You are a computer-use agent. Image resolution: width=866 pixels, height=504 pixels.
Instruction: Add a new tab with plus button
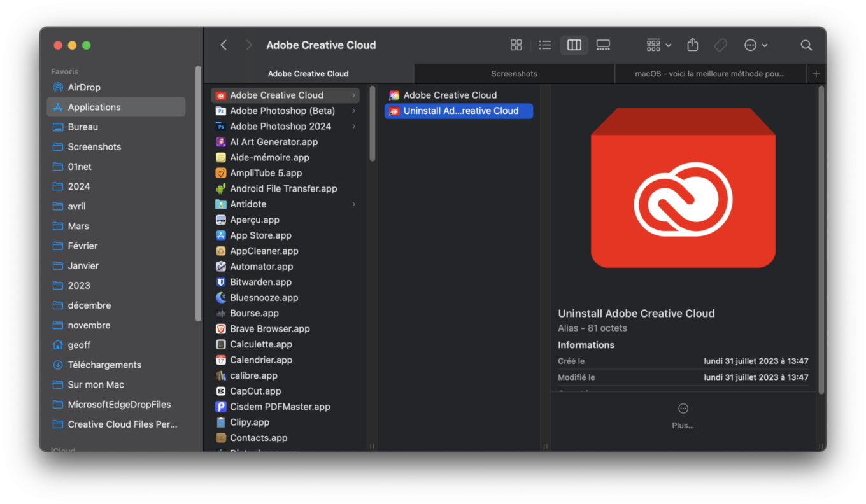coord(816,74)
